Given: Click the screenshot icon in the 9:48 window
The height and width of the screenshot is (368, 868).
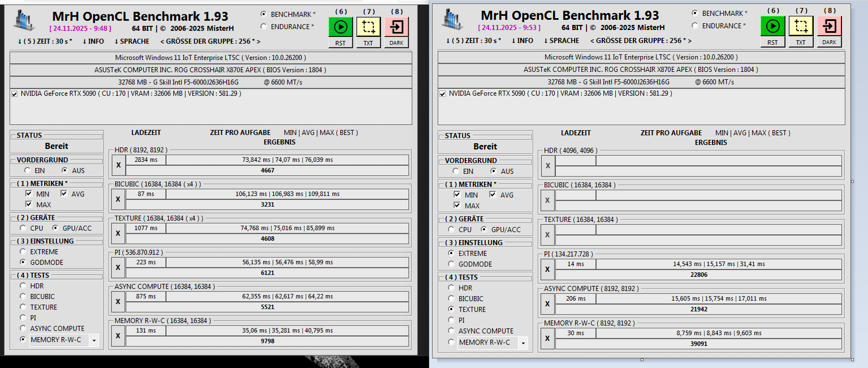Looking at the screenshot, I should coord(368,27).
